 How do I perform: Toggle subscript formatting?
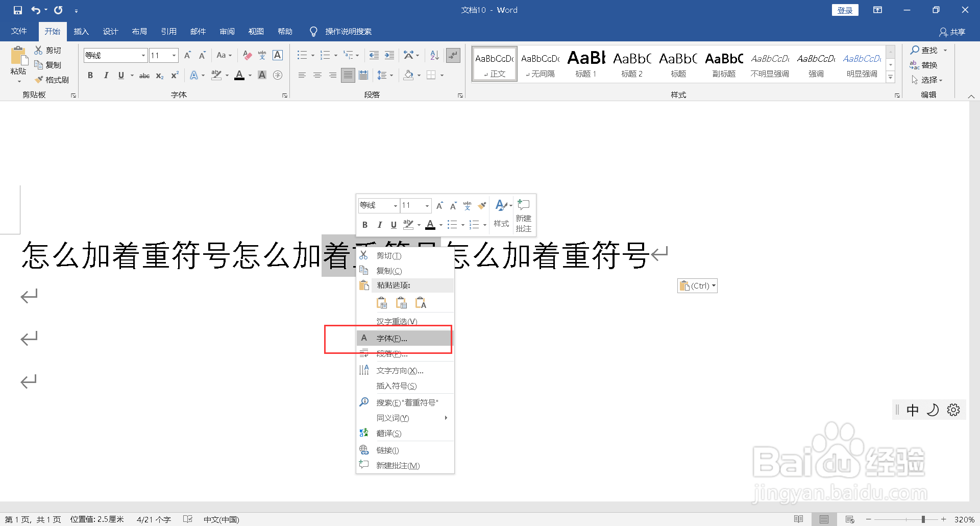tap(160, 75)
